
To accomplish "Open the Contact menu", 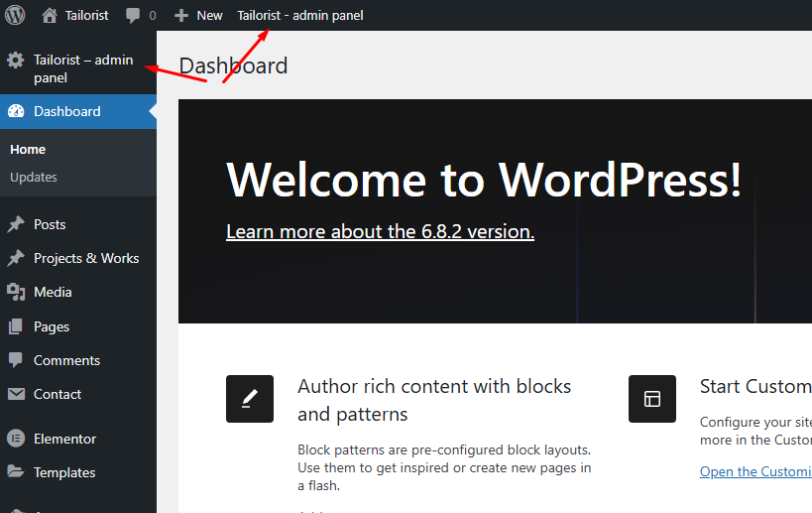I will [58, 394].
